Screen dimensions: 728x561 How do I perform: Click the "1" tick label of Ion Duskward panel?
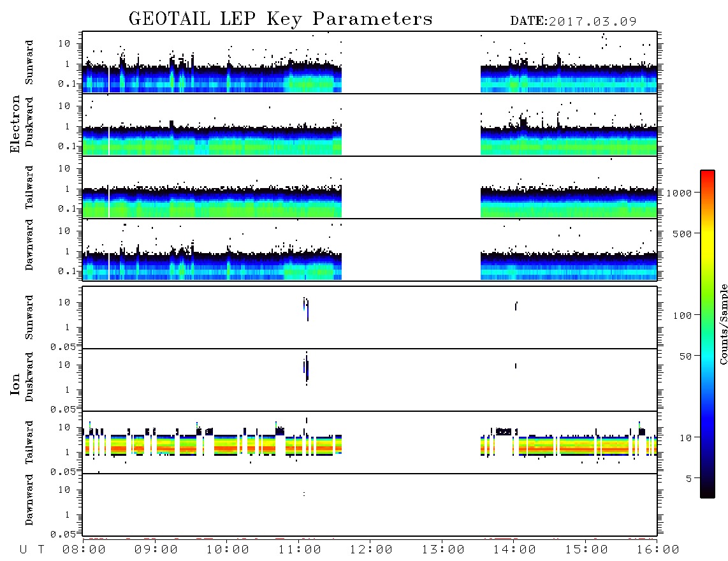[68, 390]
